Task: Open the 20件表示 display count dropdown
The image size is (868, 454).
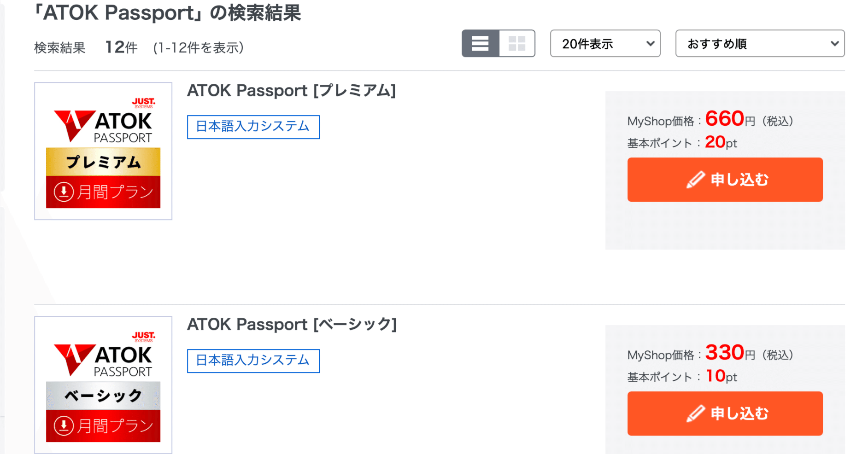Action: pos(605,43)
